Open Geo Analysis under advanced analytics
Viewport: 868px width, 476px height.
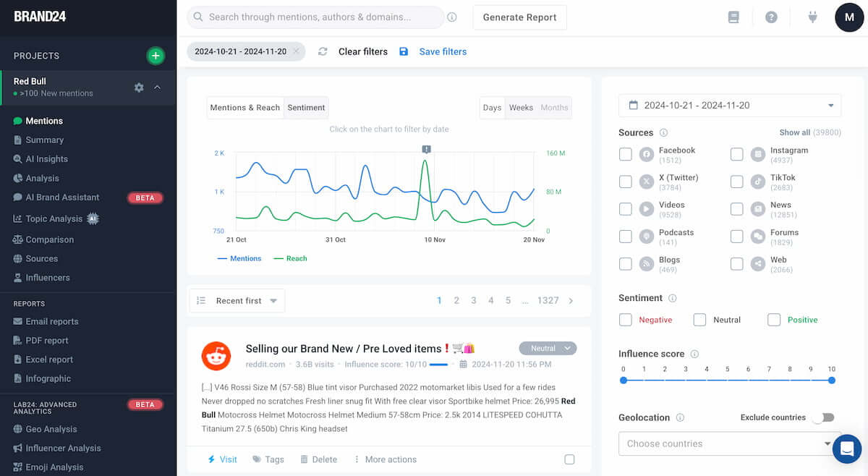(49, 429)
